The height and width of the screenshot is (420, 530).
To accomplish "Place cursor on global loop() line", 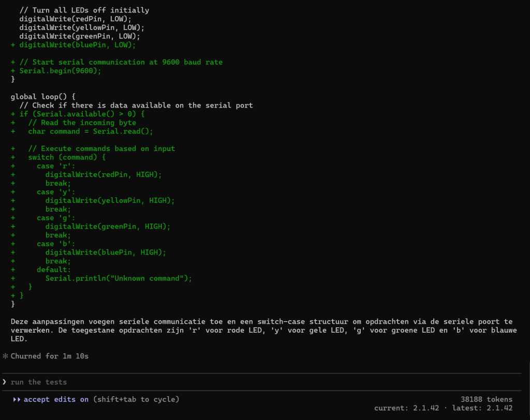I will [x=43, y=97].
